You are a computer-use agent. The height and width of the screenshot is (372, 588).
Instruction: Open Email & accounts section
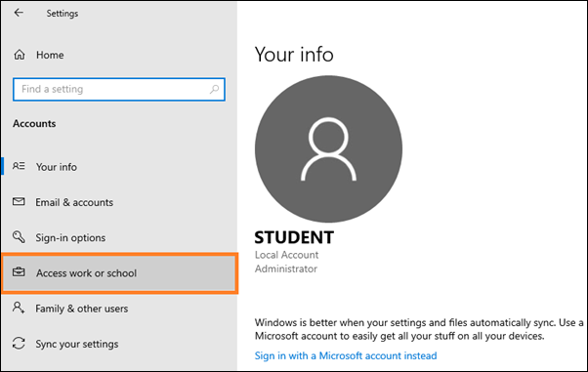74,202
